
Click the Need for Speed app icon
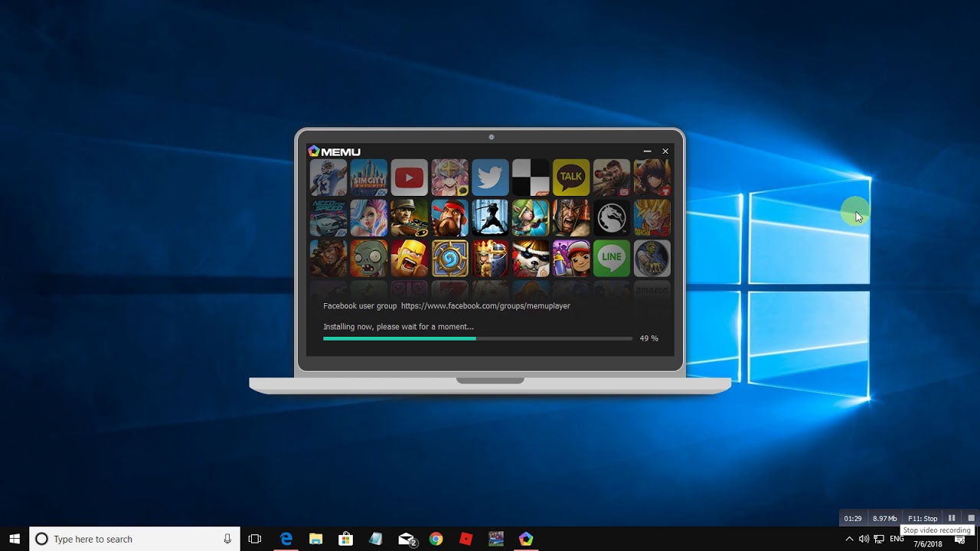[328, 218]
